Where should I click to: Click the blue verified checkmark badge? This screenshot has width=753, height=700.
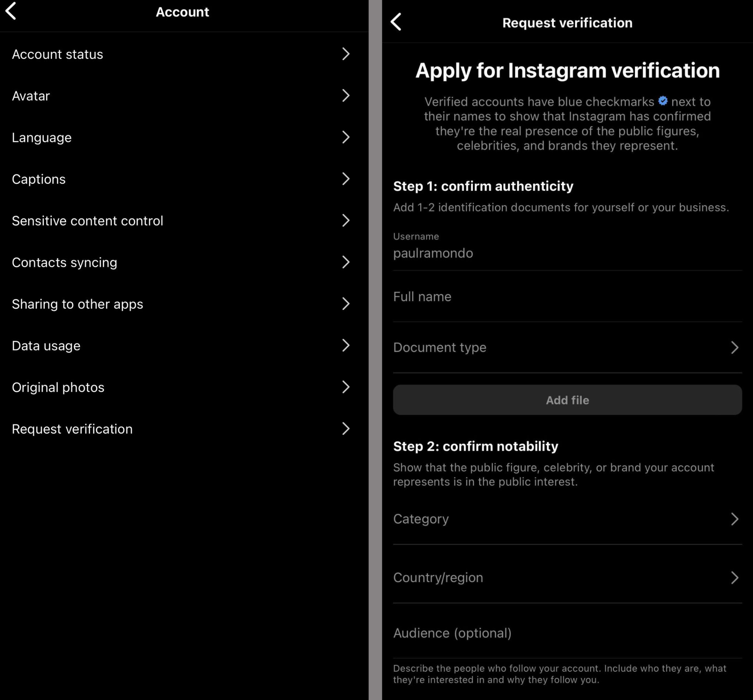[x=662, y=101]
